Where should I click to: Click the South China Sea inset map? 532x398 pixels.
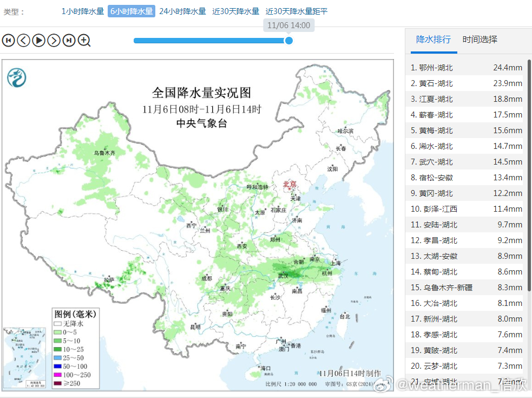[x=24, y=357]
